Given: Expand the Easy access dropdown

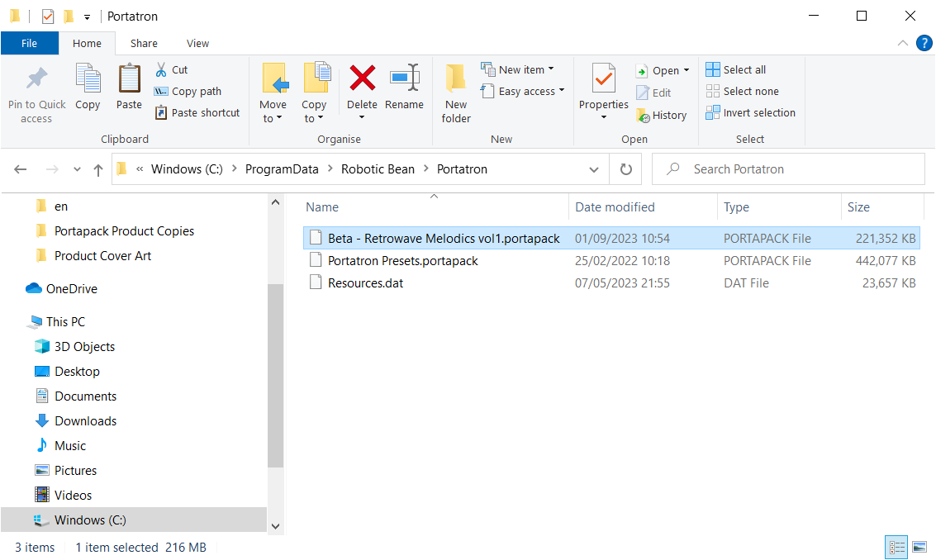Looking at the screenshot, I should 561,92.
